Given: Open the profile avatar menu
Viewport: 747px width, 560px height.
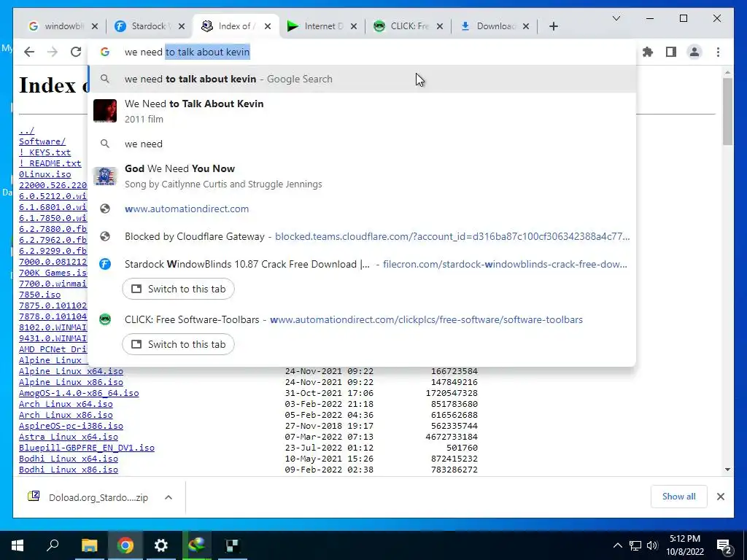Looking at the screenshot, I should tap(694, 52).
